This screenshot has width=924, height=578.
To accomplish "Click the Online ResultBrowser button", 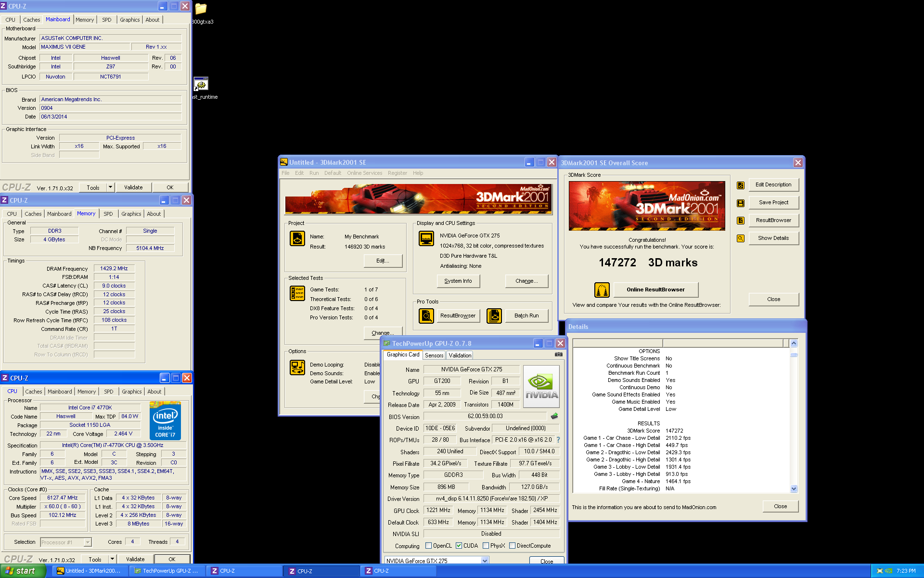I will (x=655, y=289).
